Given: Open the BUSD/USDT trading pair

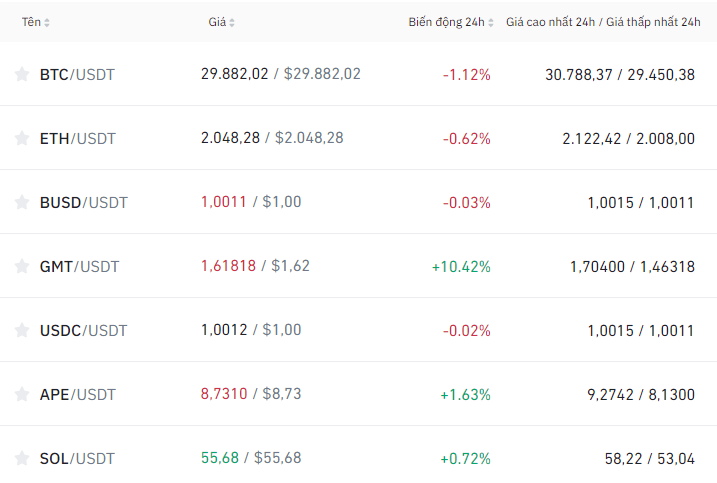Looking at the screenshot, I should (x=83, y=203).
